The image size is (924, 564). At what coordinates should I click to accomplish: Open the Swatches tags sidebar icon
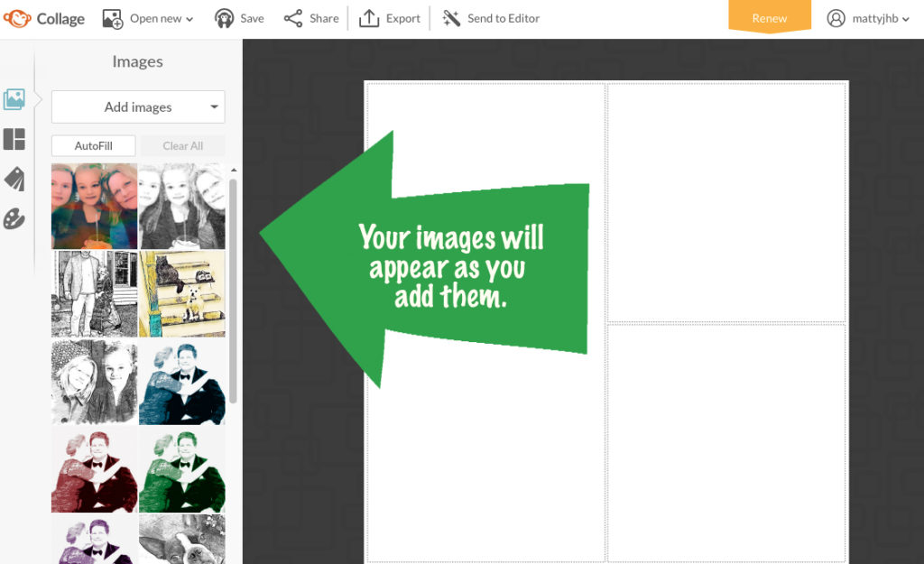(x=14, y=179)
